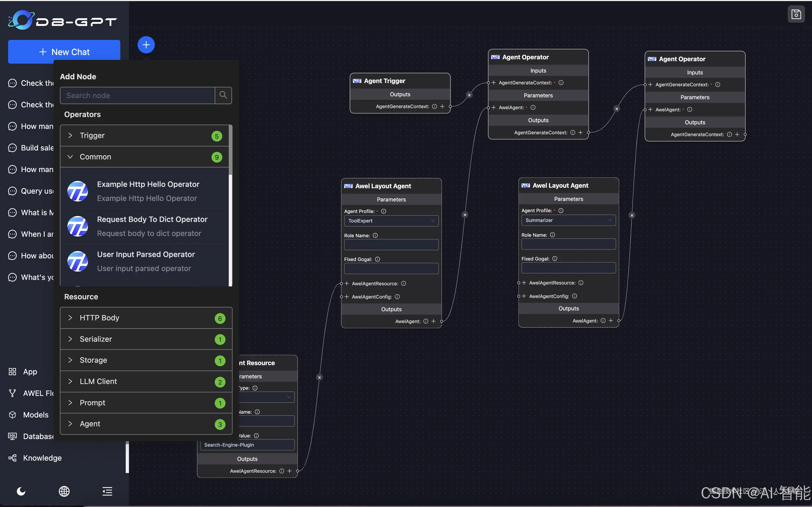Click the Example Http Hello Operator icon
The width and height of the screenshot is (812, 507).
tap(78, 191)
